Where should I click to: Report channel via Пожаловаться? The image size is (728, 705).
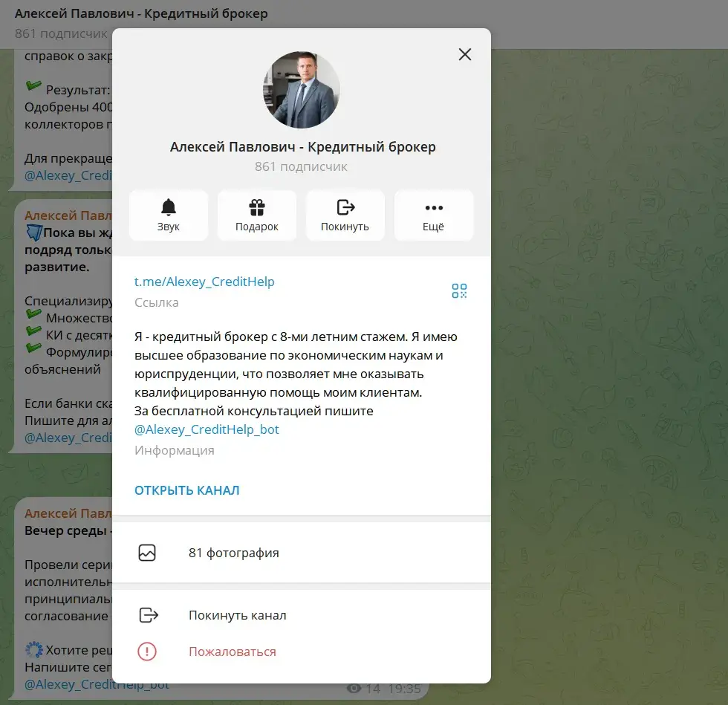click(x=302, y=652)
